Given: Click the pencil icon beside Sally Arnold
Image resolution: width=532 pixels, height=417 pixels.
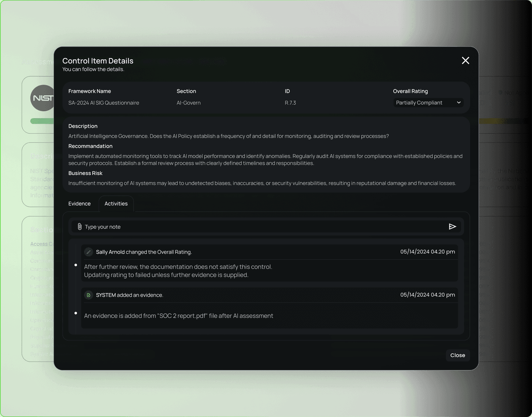Looking at the screenshot, I should point(89,252).
